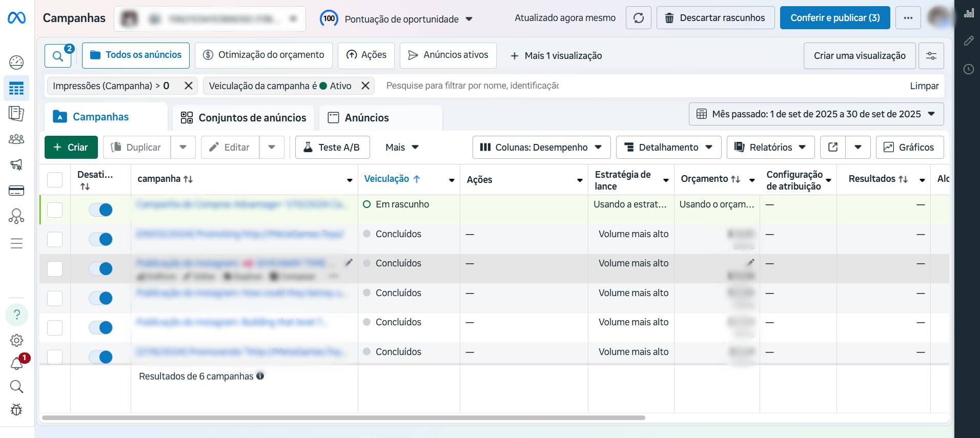
Task: Remove the Impressões (Campanha) filter
Action: 188,86
